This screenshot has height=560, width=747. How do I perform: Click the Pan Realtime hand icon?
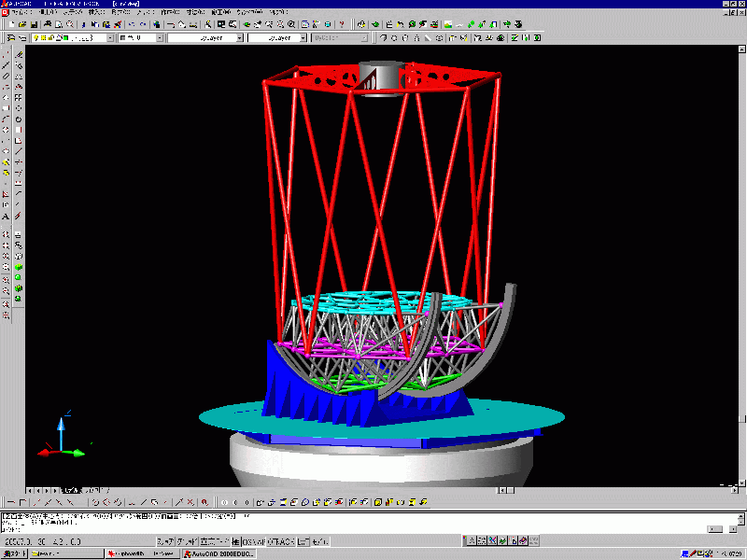point(258,24)
